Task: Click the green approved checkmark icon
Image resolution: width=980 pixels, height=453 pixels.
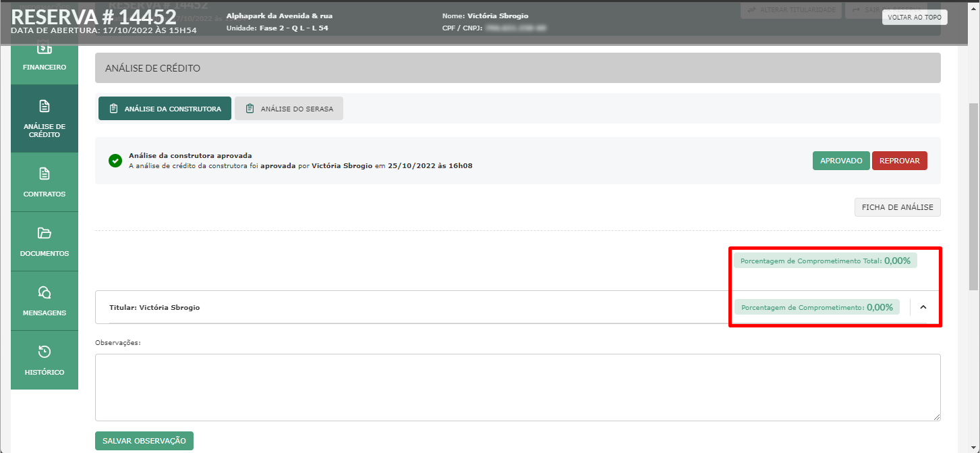Action: (115, 161)
